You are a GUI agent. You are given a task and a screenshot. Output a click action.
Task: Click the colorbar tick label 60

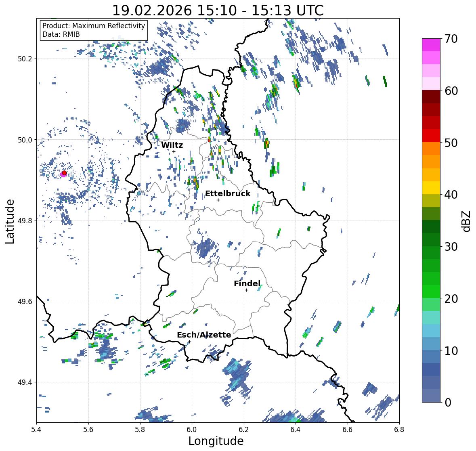tap(451, 91)
